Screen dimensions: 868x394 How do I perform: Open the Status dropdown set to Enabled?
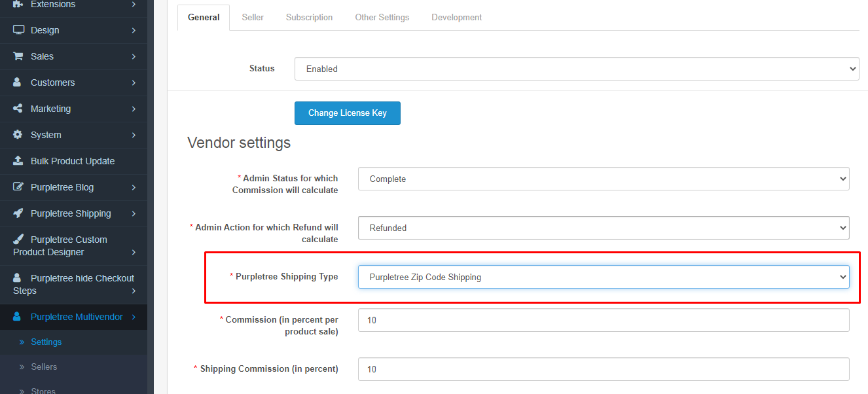tap(577, 69)
